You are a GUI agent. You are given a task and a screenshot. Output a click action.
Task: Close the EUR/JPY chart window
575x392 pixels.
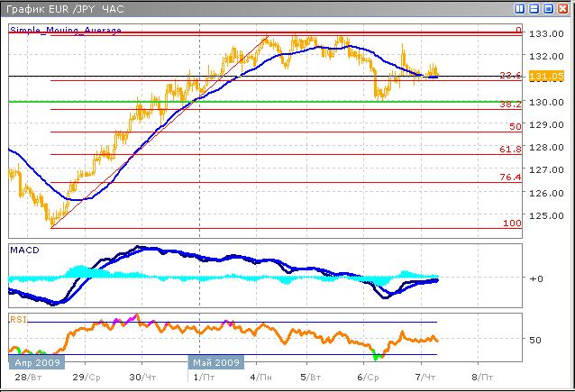click(563, 8)
